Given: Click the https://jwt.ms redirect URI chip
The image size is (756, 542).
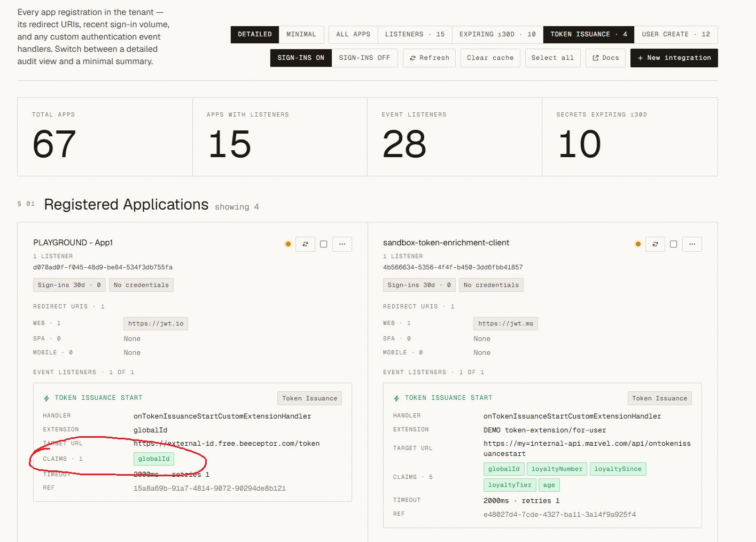Looking at the screenshot, I should tap(505, 323).
